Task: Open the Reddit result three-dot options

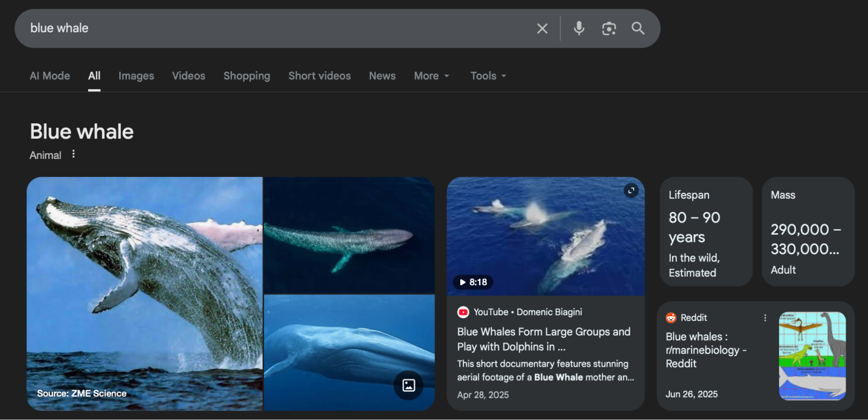Action: (x=765, y=318)
